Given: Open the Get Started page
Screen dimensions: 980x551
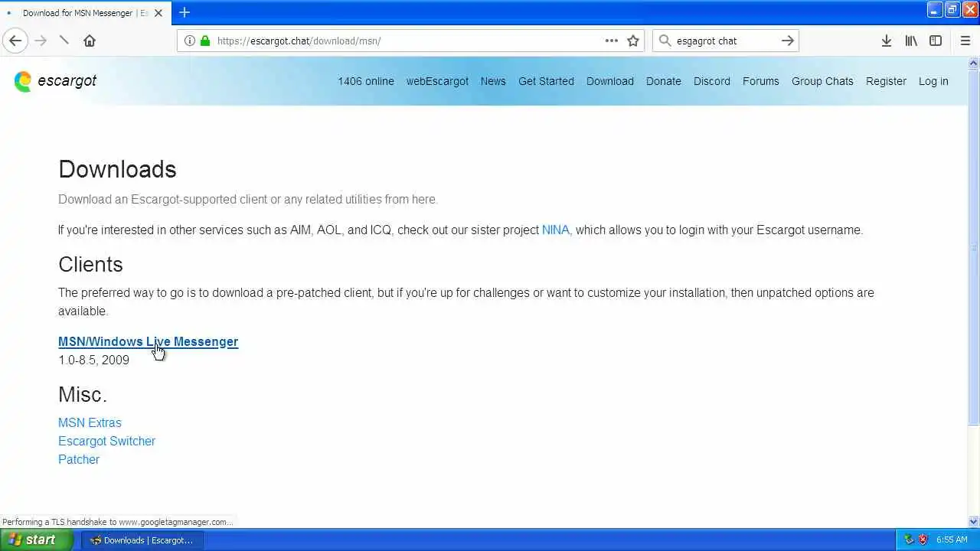Looking at the screenshot, I should (546, 81).
